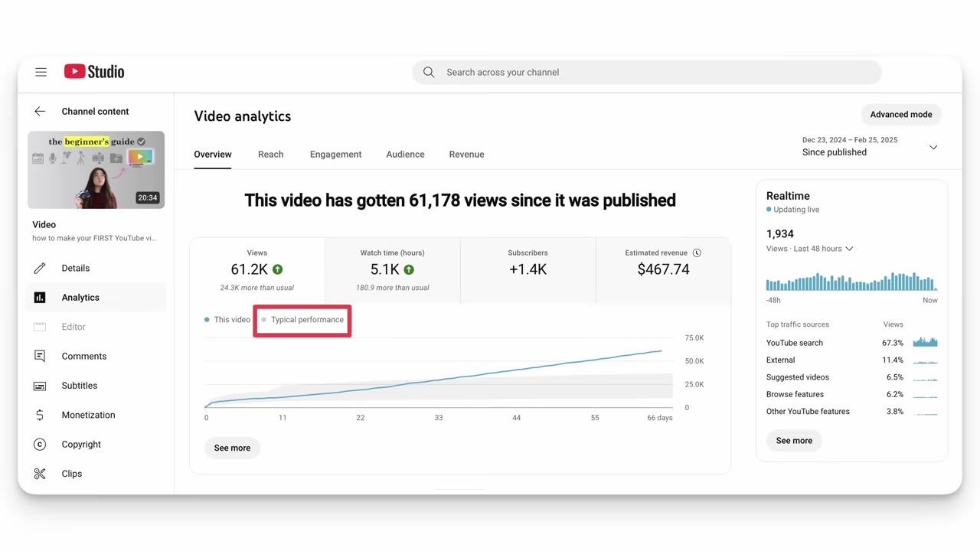This screenshot has height=551, width=980.
Task: Click the Comments icon in sidebar
Action: coord(40,357)
